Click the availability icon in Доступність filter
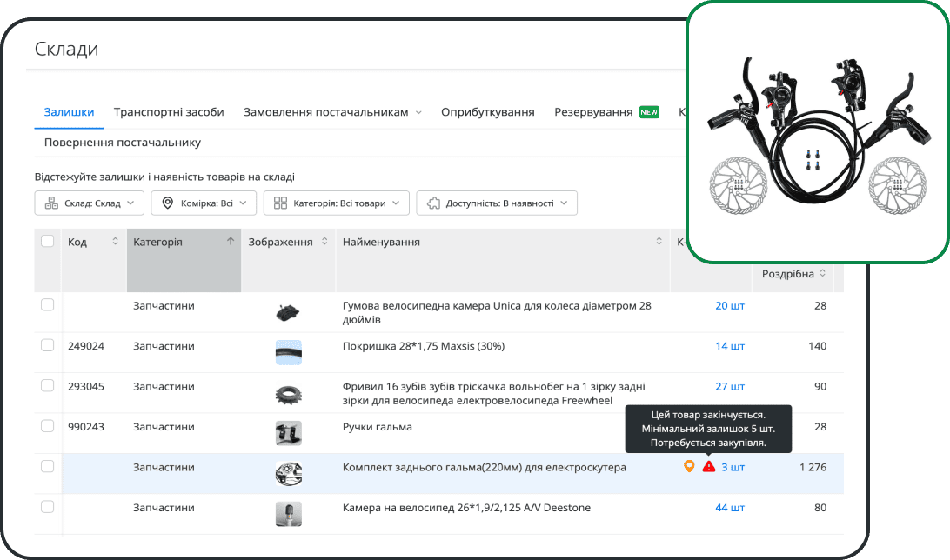 [436, 203]
